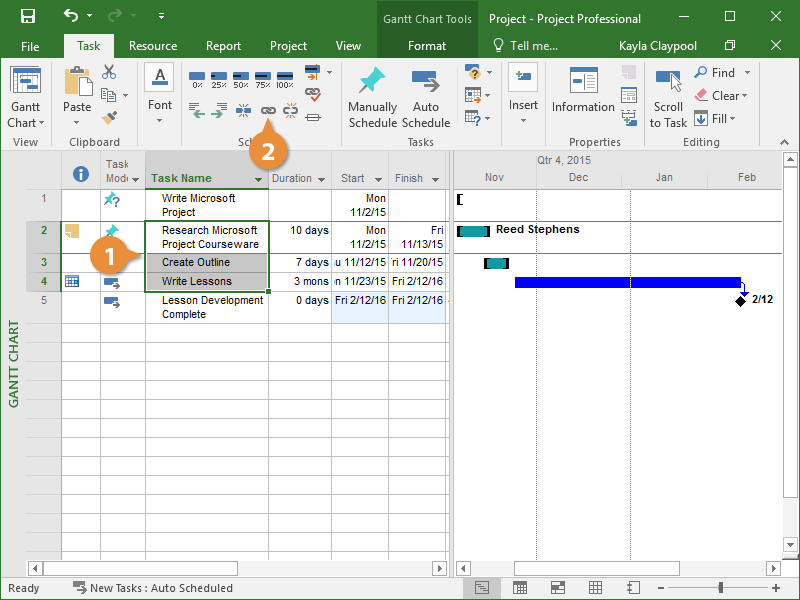Select the Format Painter brush
Viewport: 800px width, 600px height.
(x=109, y=118)
